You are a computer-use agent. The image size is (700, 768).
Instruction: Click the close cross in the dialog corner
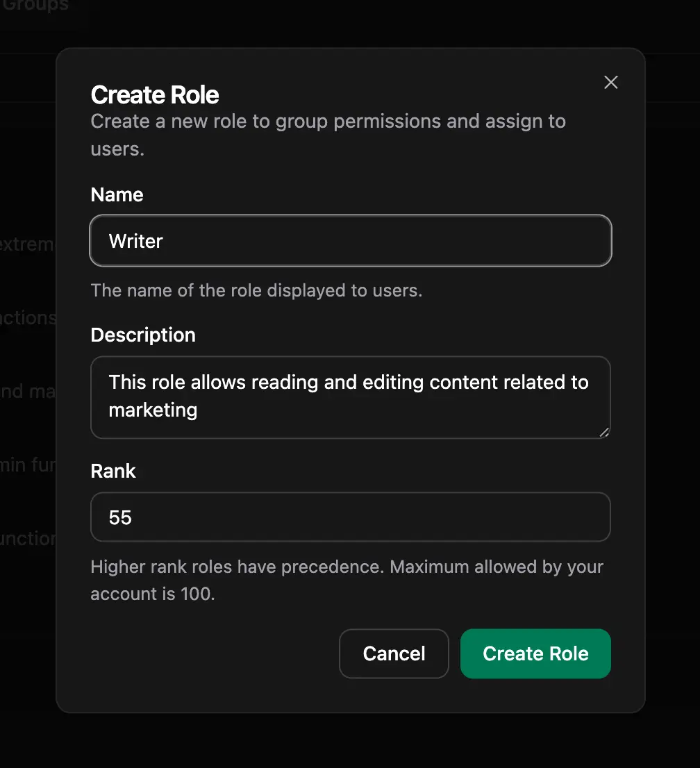pyautogui.click(x=610, y=82)
